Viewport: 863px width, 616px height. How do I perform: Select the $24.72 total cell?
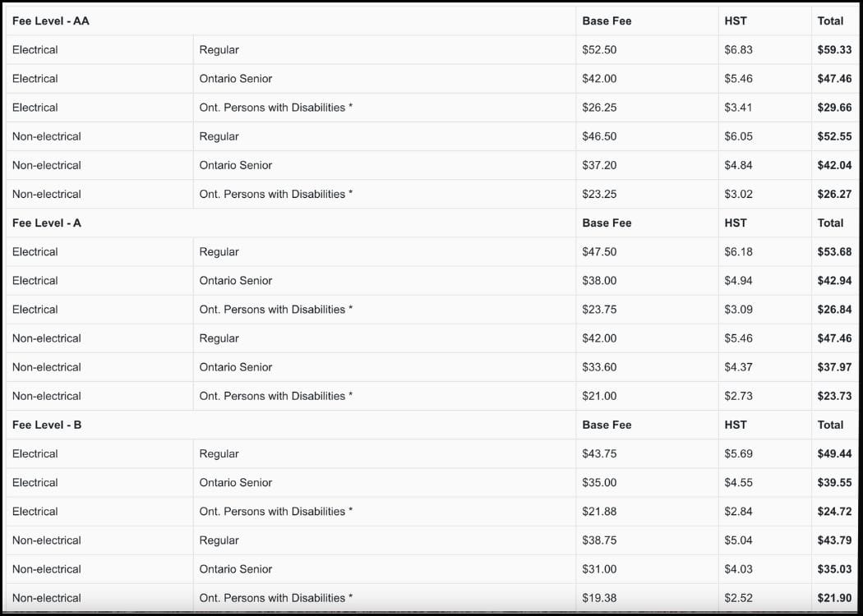(834, 511)
